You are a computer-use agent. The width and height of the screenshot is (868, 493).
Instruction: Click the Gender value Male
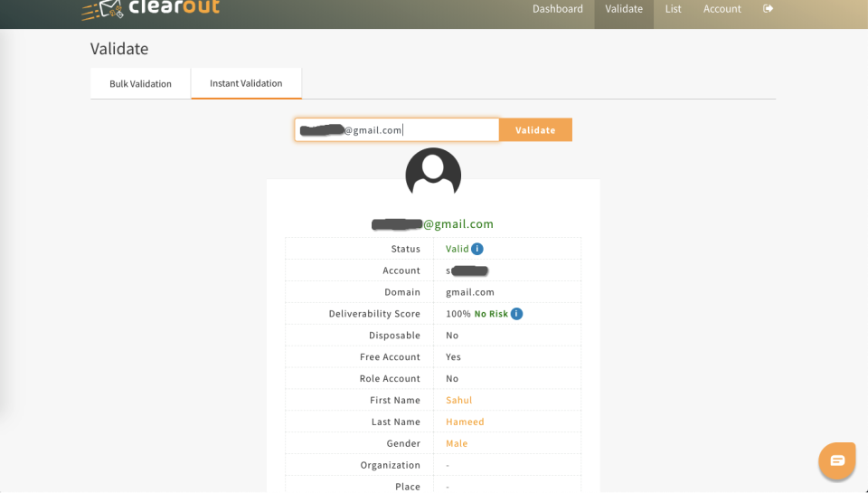[457, 444]
